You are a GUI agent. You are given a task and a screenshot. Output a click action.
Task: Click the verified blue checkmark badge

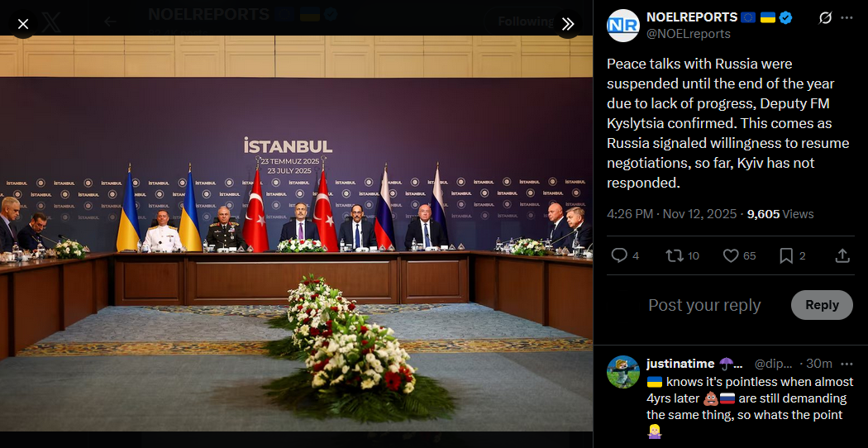click(785, 17)
